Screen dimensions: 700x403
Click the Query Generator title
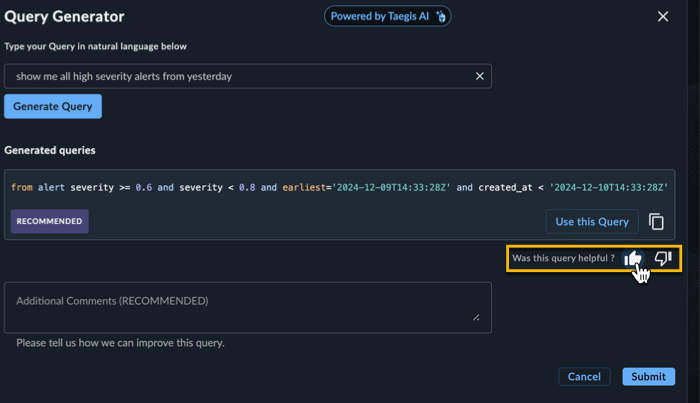[64, 17]
